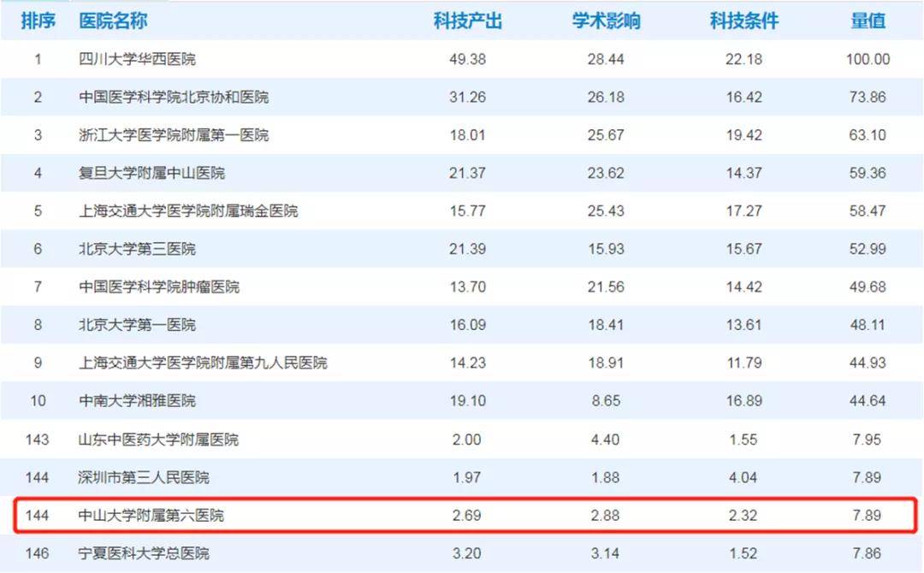Viewport: 924px width, 573px height.
Task: Click the 28.44 学术影响 value
Action: point(606,60)
